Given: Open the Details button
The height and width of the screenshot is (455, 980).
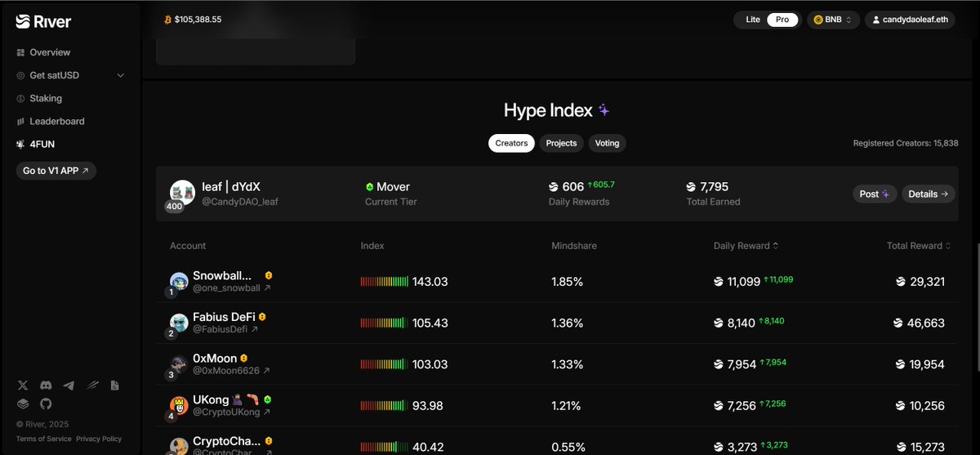Looking at the screenshot, I should click(x=929, y=194).
